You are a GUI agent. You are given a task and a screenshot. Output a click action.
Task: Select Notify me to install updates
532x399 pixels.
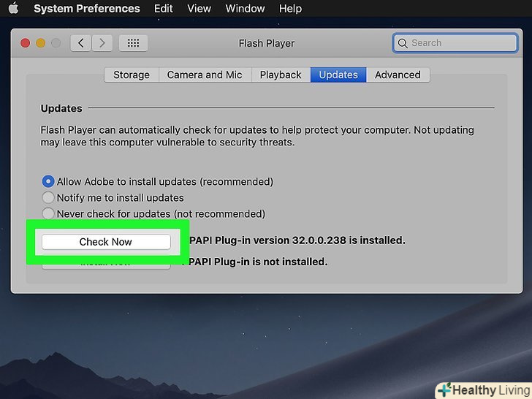pyautogui.click(x=48, y=197)
